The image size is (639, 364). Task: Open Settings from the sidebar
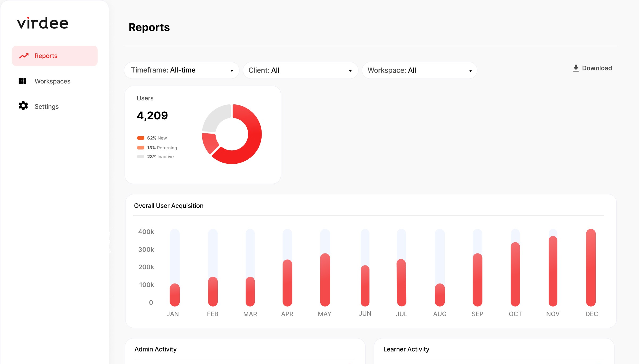click(47, 107)
